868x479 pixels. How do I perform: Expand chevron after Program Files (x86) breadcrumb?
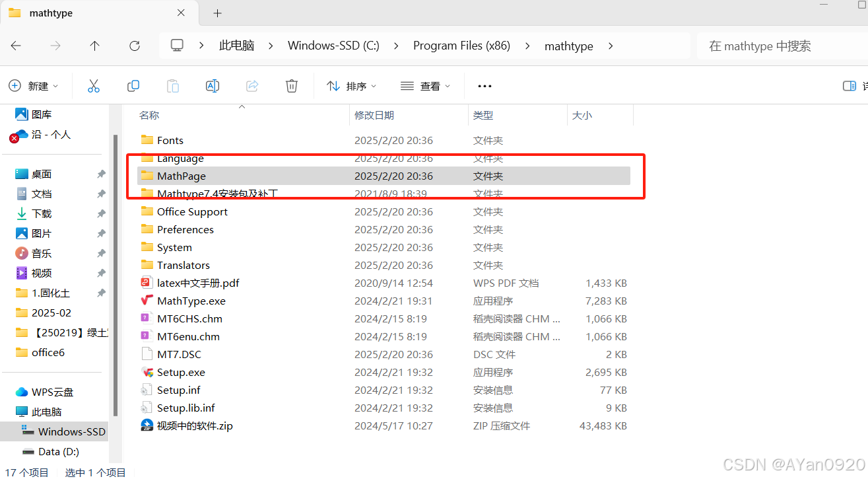click(527, 46)
